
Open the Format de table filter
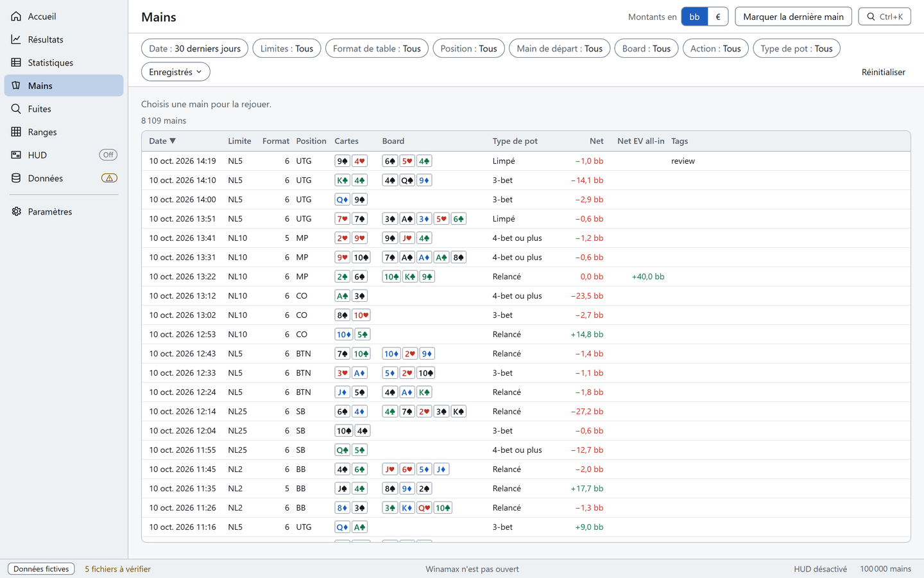click(377, 48)
